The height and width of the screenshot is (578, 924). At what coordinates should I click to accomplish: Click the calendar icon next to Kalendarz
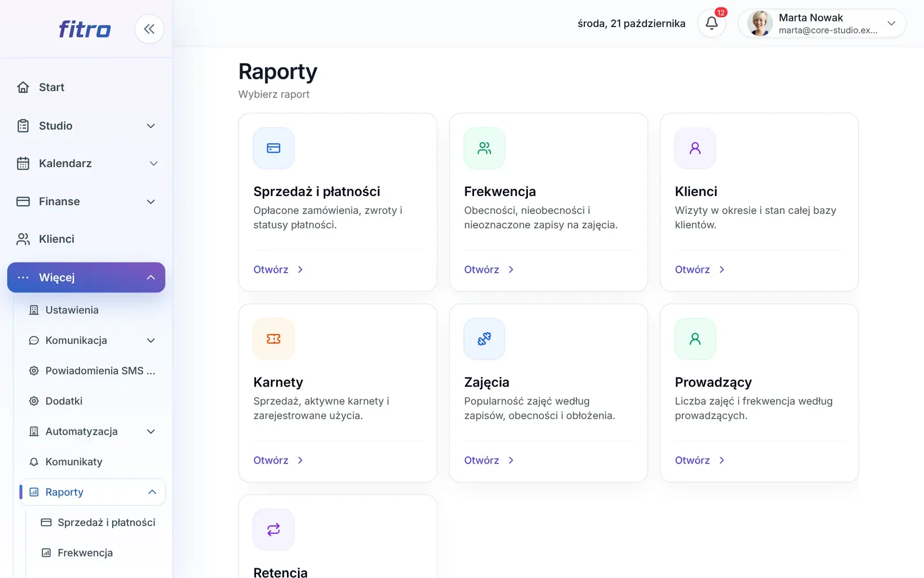tap(23, 164)
